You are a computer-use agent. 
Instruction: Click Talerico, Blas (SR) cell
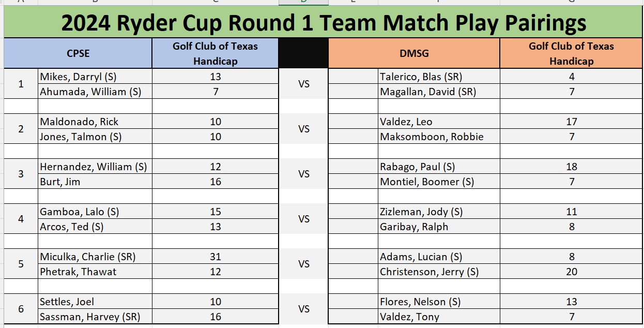(439, 77)
